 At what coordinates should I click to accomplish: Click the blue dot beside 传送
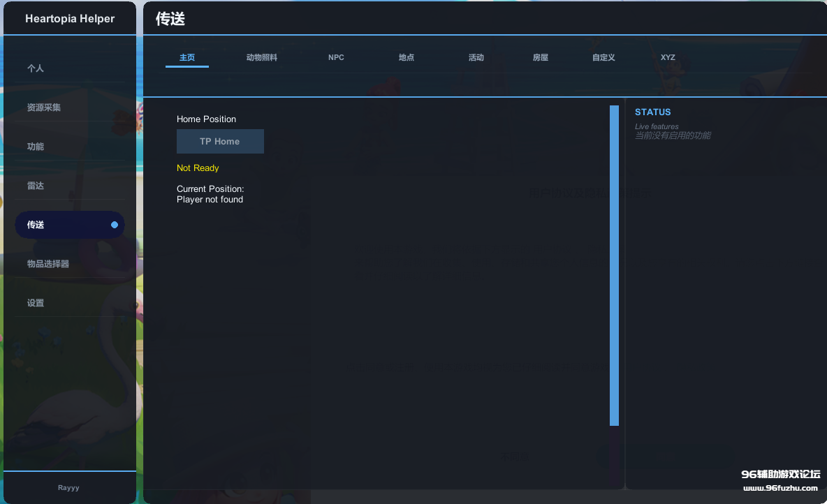pos(115,225)
